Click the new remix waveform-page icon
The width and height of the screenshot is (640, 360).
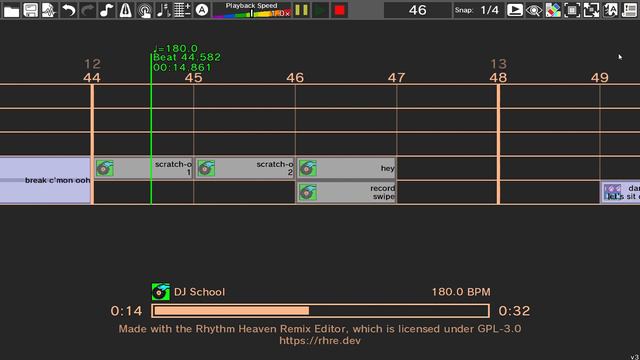click(49, 10)
